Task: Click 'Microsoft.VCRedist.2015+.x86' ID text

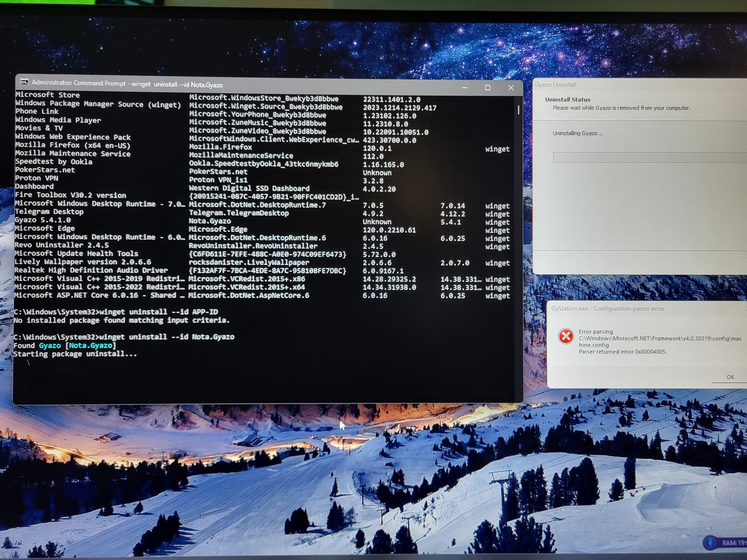Action: [247, 279]
